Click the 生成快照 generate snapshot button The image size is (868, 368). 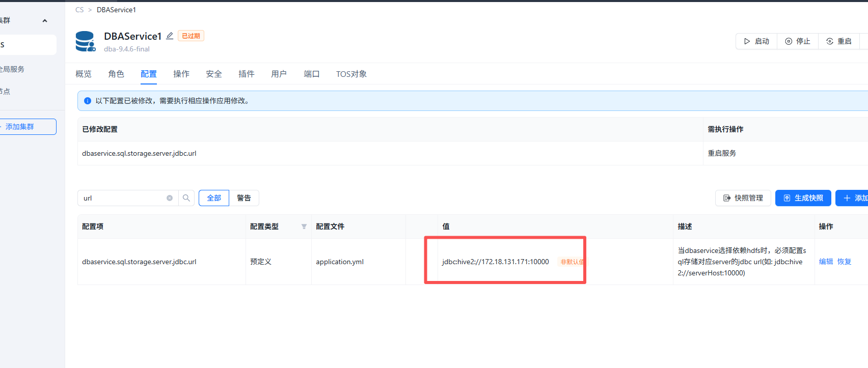click(x=803, y=198)
